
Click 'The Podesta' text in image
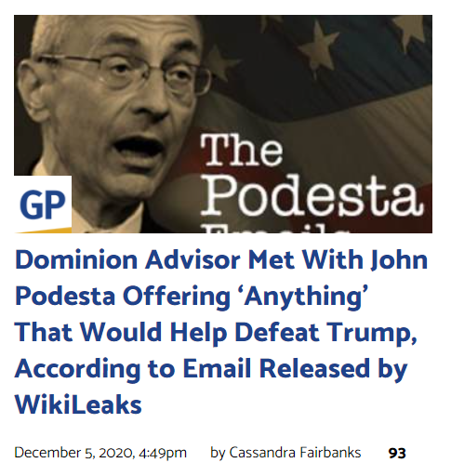pyautogui.click(x=311, y=176)
